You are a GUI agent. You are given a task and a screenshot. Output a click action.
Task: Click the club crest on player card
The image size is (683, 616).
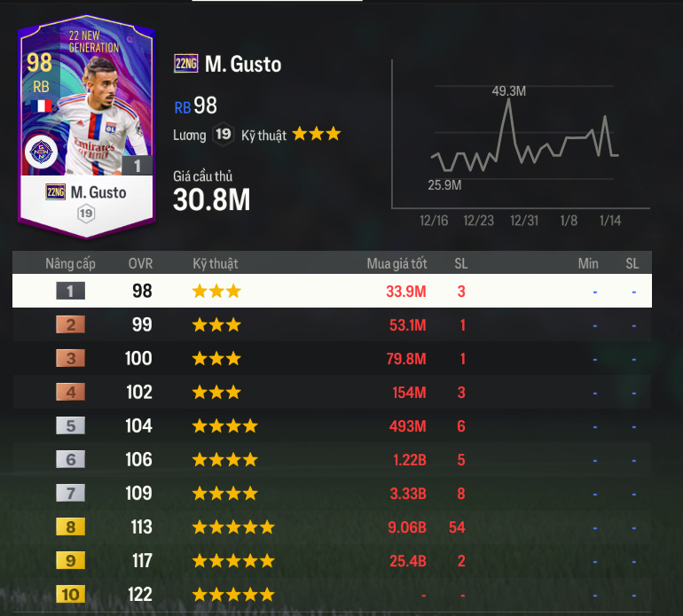[x=41, y=152]
